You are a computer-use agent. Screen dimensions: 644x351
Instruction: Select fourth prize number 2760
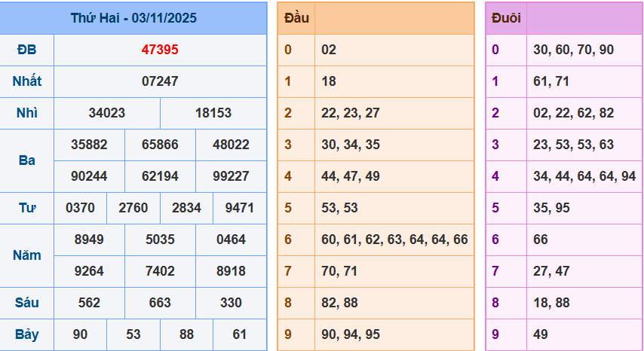pos(133,208)
